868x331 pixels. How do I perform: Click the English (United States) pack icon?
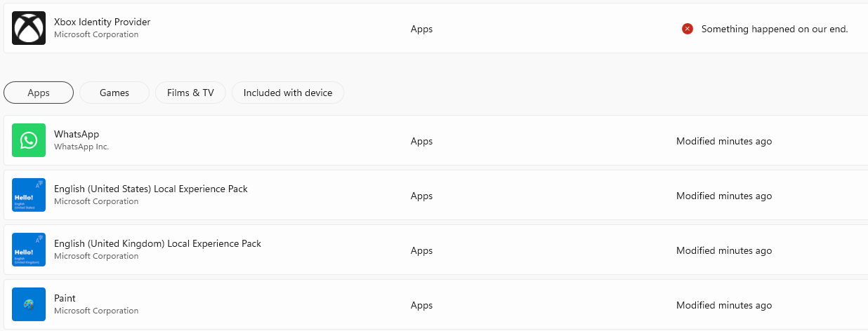click(x=29, y=195)
